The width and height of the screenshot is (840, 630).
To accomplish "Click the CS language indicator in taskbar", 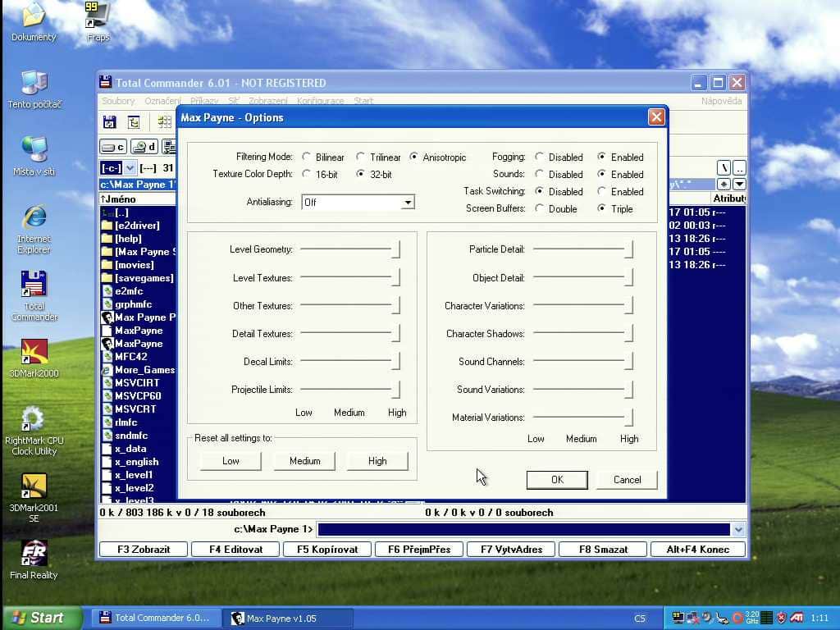I will point(640,619).
